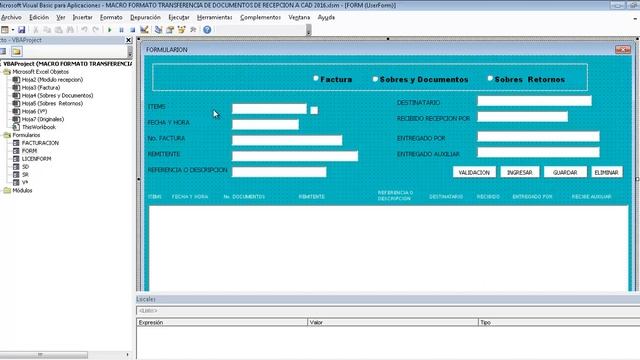Open the insert object dropdown arrow

(13, 30)
